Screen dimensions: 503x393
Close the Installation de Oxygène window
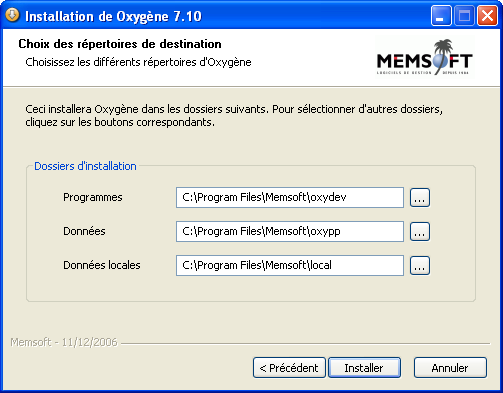pyautogui.click(x=487, y=16)
